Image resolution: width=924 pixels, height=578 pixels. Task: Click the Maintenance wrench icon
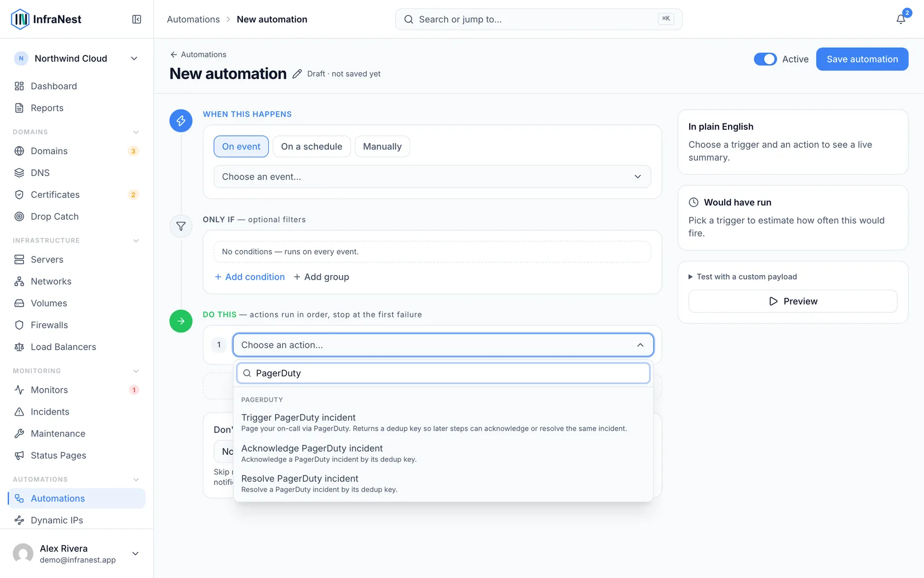19,433
